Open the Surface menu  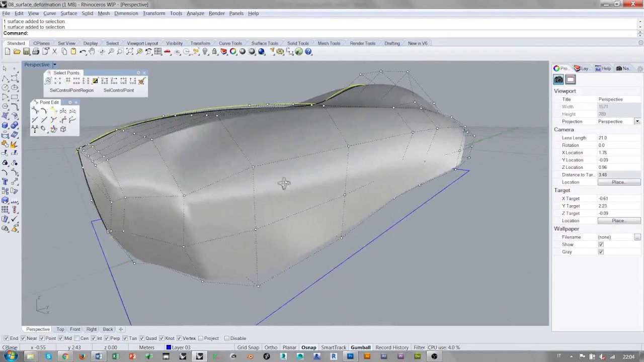[x=68, y=14]
